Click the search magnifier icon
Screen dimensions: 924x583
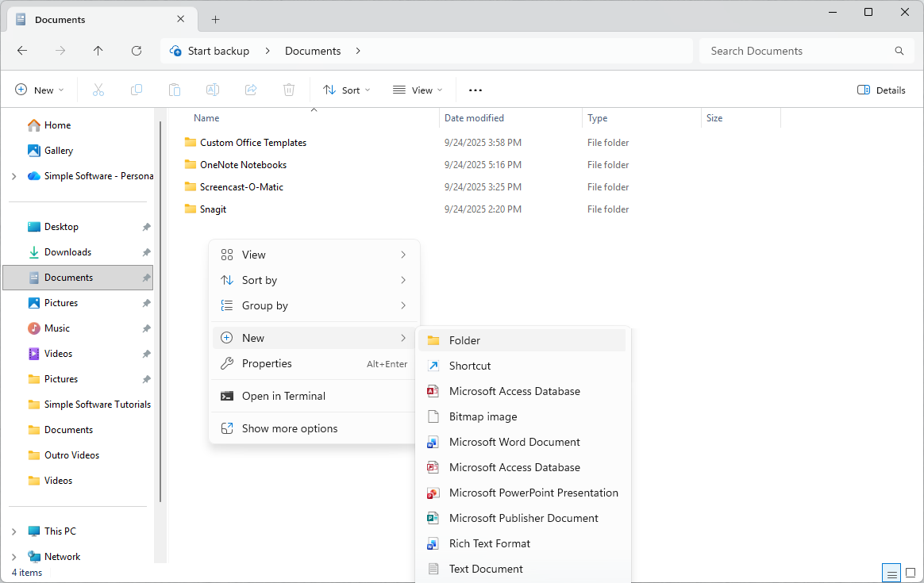[x=899, y=51]
